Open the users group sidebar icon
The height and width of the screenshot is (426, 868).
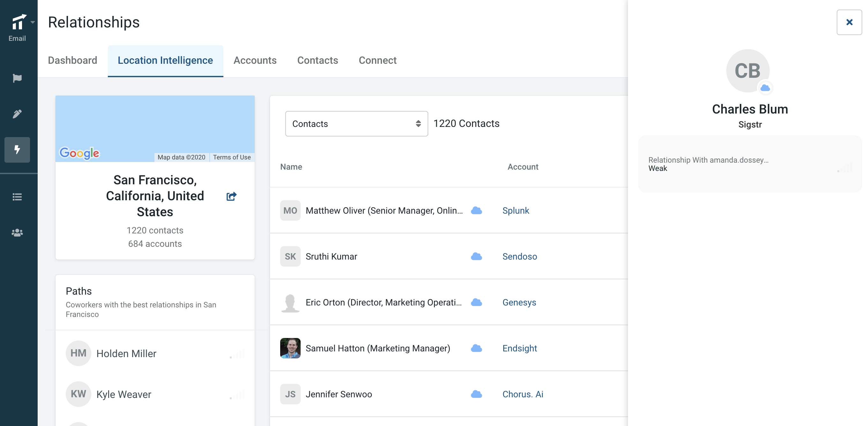point(17,232)
